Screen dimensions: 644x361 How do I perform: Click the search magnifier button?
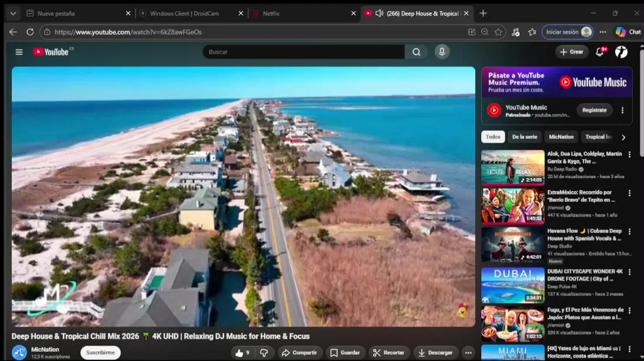click(416, 52)
